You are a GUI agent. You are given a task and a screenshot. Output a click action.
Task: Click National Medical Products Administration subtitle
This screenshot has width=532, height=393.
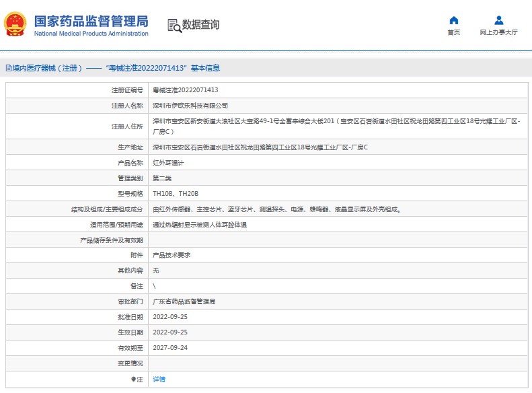pos(91,33)
